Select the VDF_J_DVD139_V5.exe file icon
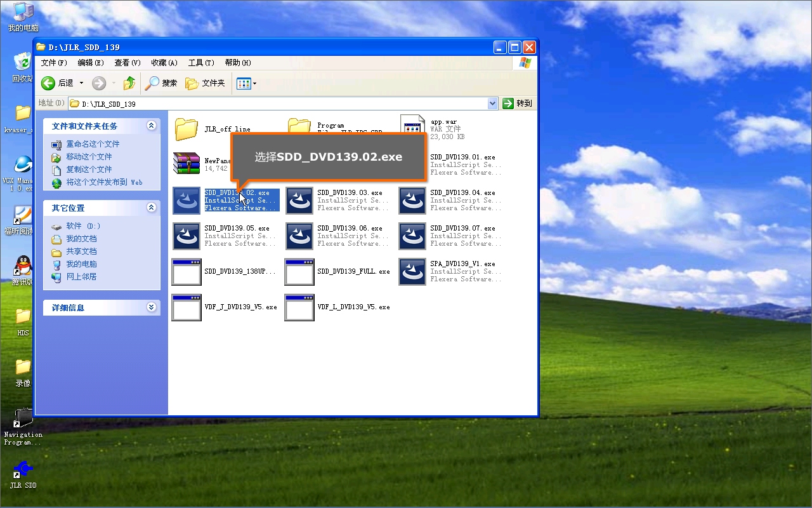The width and height of the screenshot is (812, 508). [187, 307]
